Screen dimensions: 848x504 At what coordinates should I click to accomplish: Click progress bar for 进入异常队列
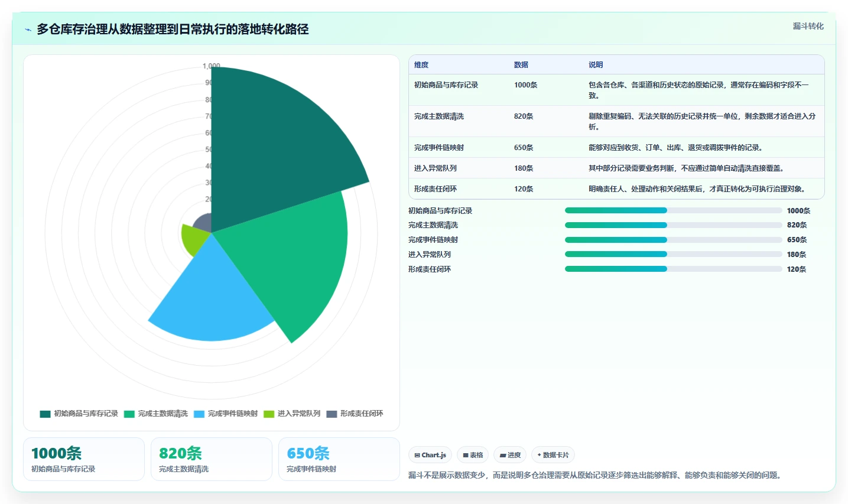674,254
